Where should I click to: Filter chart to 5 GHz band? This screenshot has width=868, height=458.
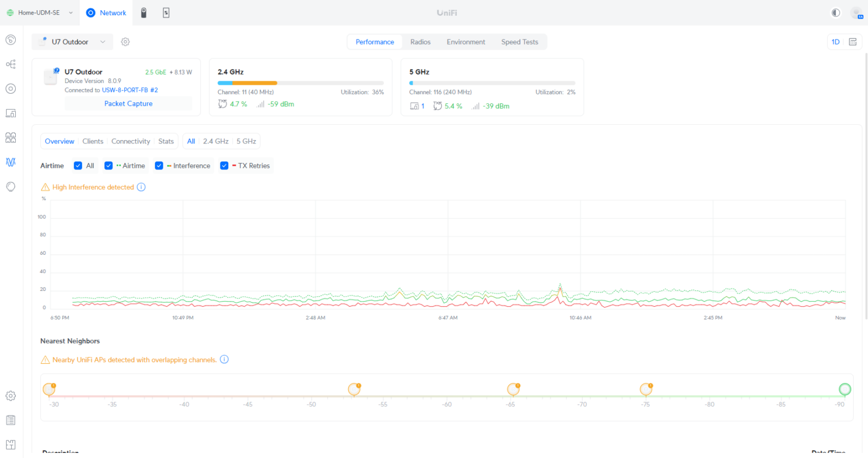pos(246,141)
